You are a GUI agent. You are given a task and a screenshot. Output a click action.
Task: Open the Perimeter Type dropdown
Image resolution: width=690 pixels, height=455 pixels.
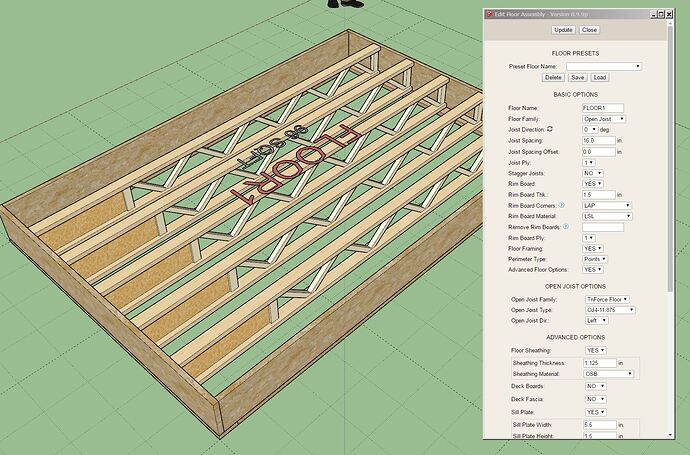pyautogui.click(x=595, y=259)
